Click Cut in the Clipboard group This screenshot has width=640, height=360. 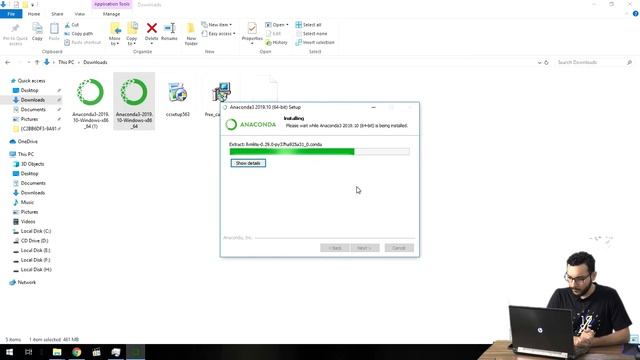click(72, 25)
